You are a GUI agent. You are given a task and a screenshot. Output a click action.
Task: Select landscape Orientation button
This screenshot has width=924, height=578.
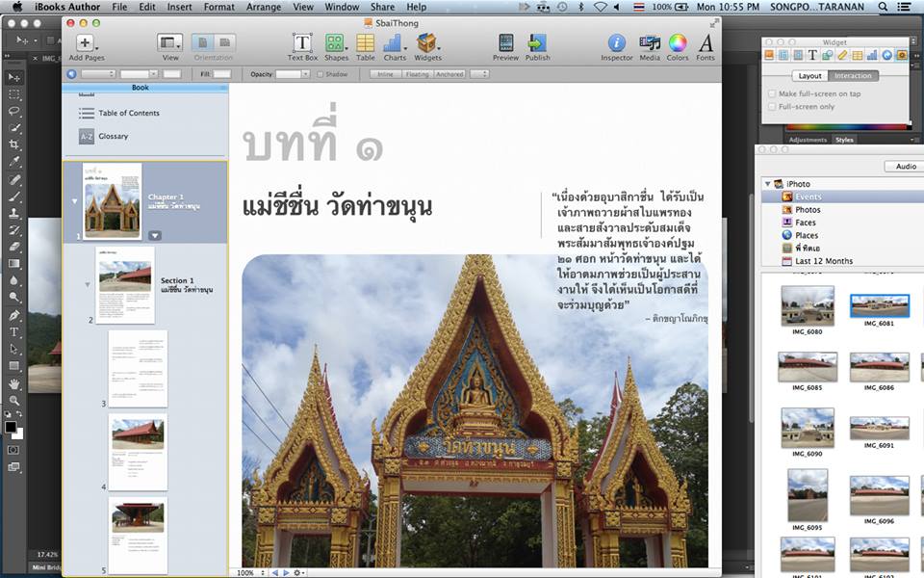click(224, 43)
